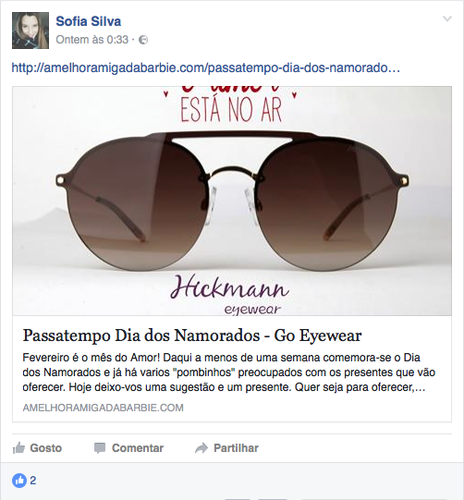Click the Partilhar arrow icon
Image resolution: width=464 pixels, height=500 pixels.
pos(201,448)
